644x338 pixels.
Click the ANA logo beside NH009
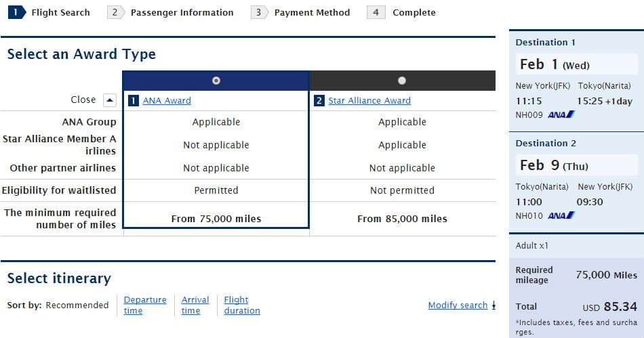pos(561,114)
